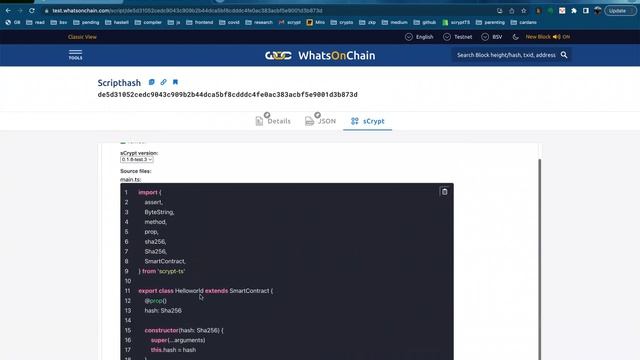Click the Classic View link
This screenshot has height=360, width=640.
[x=82, y=37]
